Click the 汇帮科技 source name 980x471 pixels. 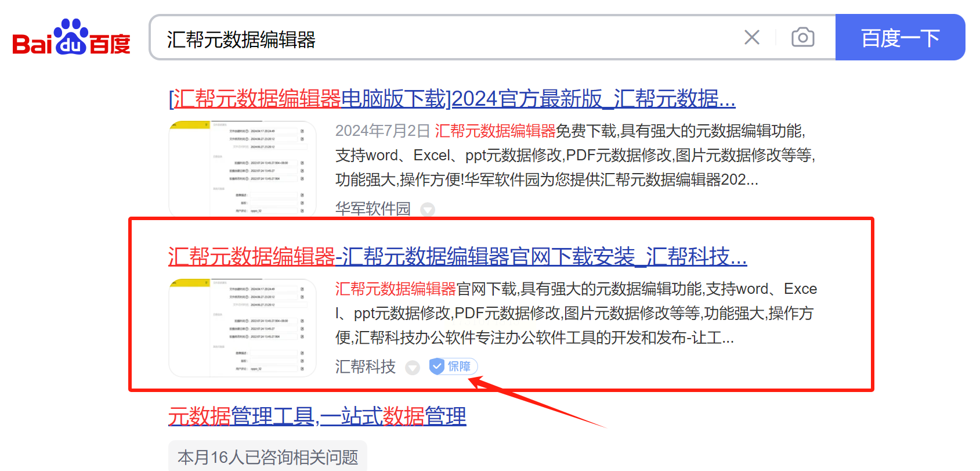coord(366,367)
